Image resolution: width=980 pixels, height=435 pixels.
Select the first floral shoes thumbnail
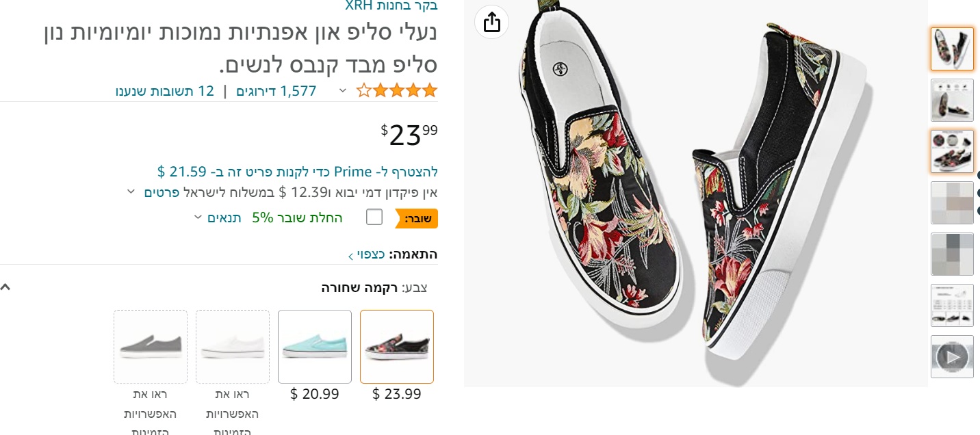click(952, 49)
